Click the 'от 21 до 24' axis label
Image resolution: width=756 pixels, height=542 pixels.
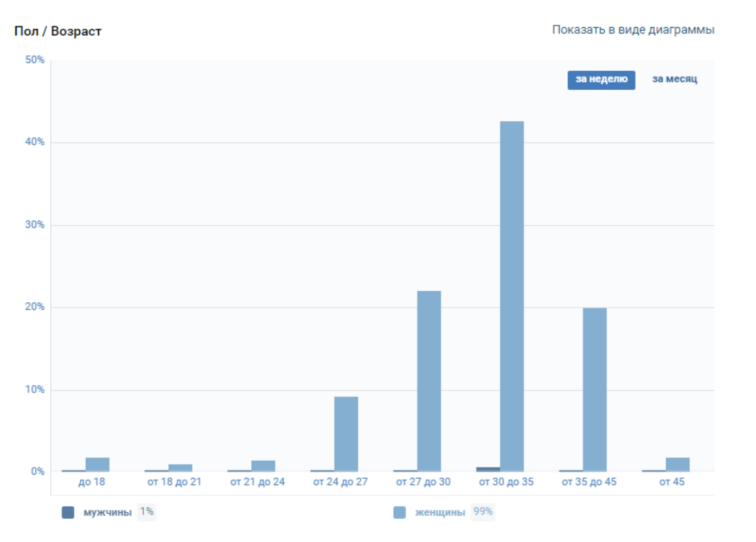258,482
